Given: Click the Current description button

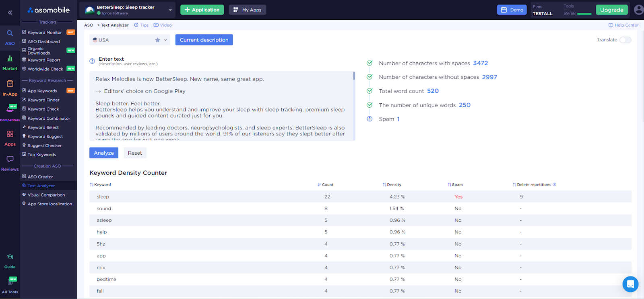Looking at the screenshot, I should pos(204,40).
